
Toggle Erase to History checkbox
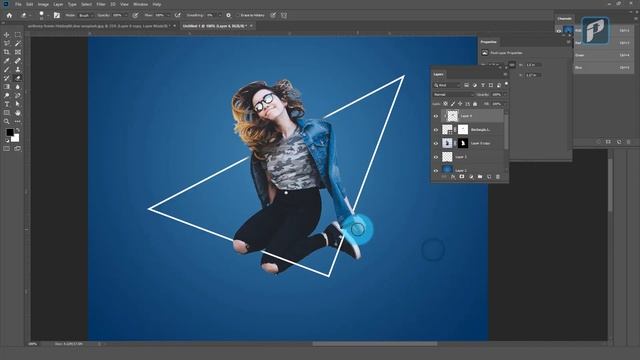238,15
